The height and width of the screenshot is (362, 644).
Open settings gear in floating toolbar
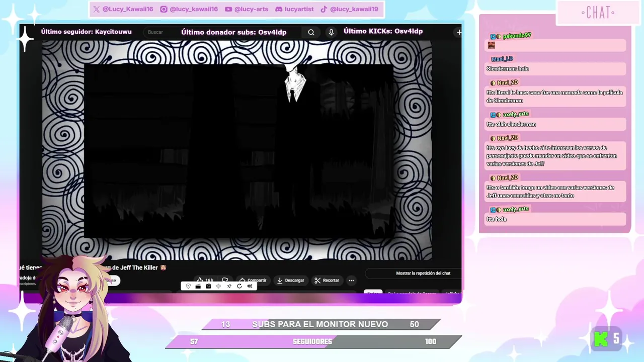[250, 286]
